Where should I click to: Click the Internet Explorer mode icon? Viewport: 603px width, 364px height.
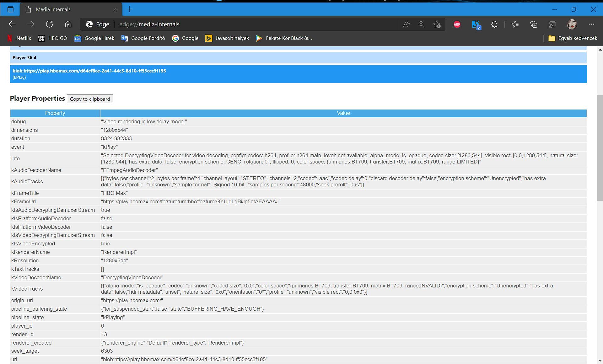552,24
